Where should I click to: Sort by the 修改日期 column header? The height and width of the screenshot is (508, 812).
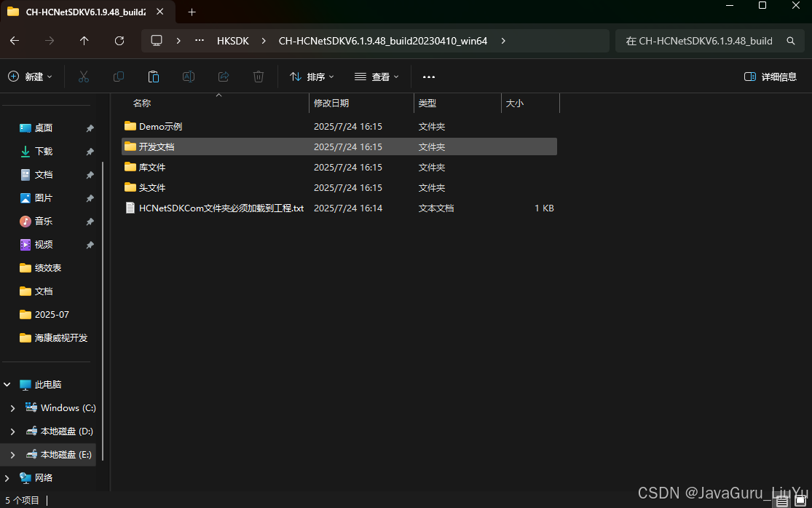pyautogui.click(x=331, y=103)
